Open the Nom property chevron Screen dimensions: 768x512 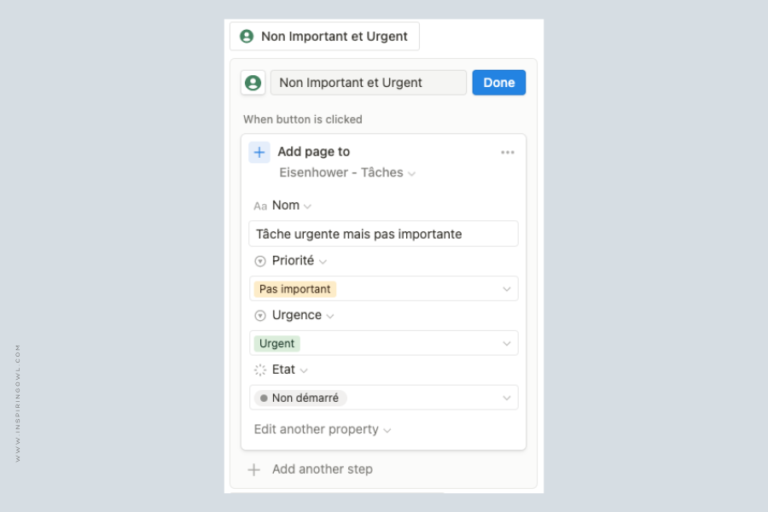308,207
